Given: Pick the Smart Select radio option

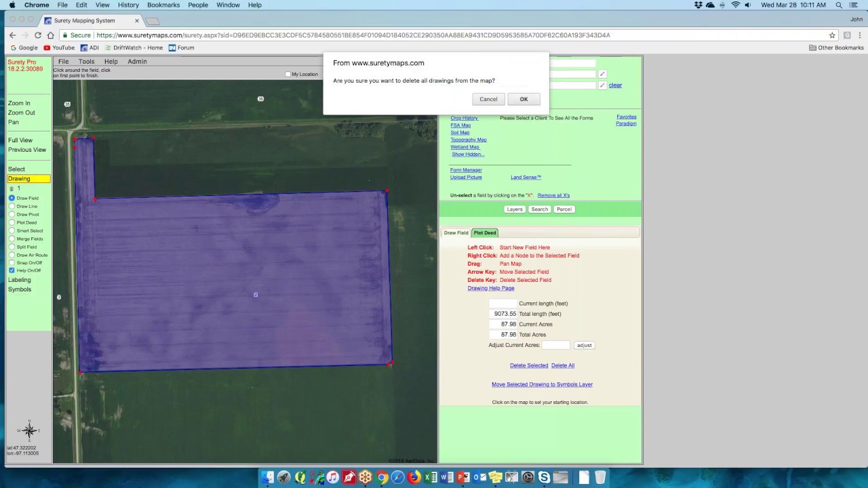Looking at the screenshot, I should (x=12, y=230).
